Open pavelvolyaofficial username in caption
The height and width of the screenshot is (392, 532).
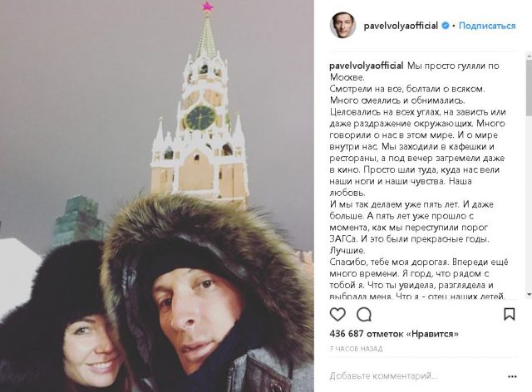tap(367, 66)
